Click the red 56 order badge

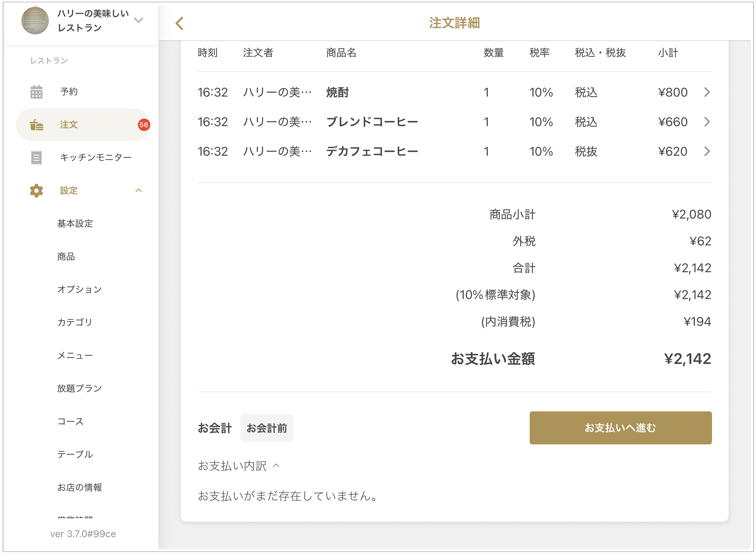[x=144, y=125]
